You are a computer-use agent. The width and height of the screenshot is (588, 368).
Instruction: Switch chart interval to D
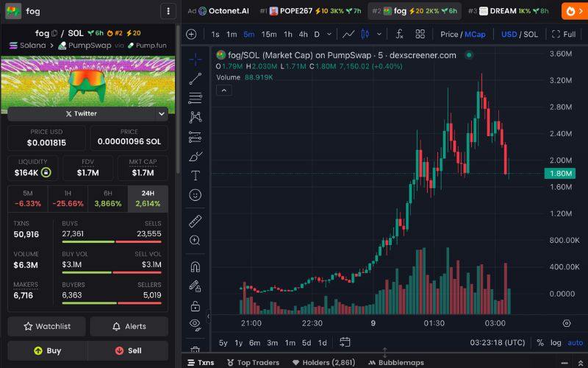(x=317, y=35)
